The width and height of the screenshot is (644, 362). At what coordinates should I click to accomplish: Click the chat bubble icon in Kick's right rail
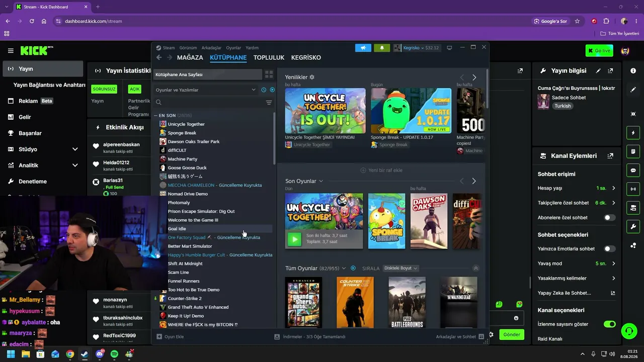[x=633, y=170]
